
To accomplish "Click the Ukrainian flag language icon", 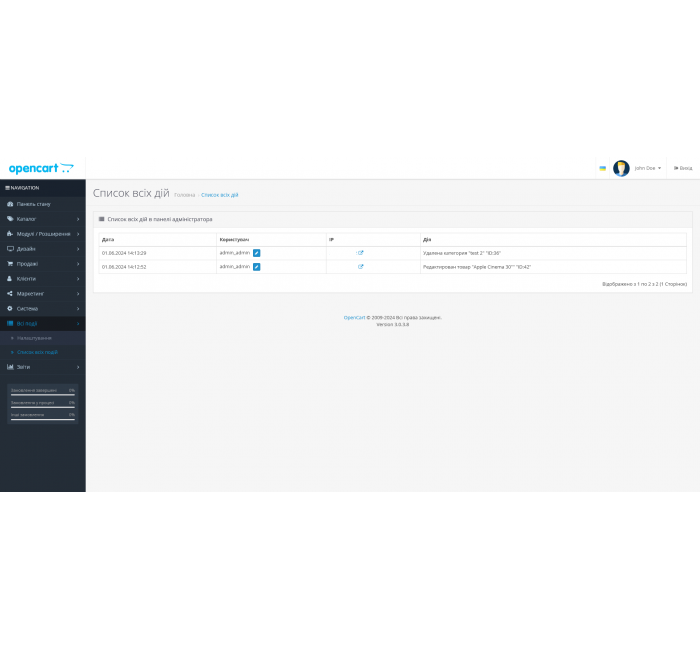I will tap(602, 168).
